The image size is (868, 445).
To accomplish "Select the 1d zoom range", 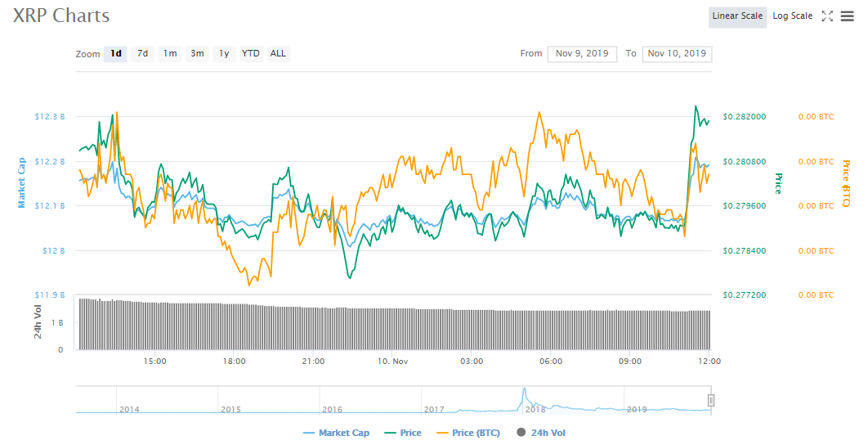I will coord(116,54).
